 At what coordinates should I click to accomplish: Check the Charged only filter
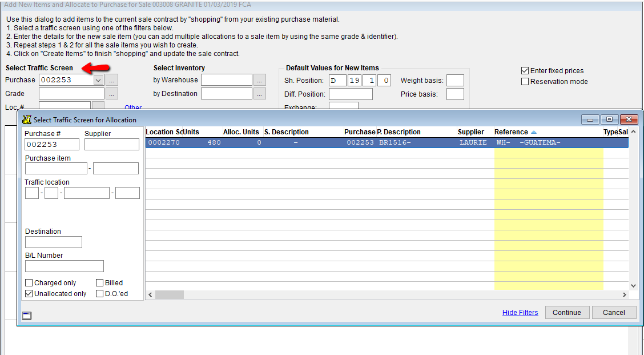click(29, 282)
